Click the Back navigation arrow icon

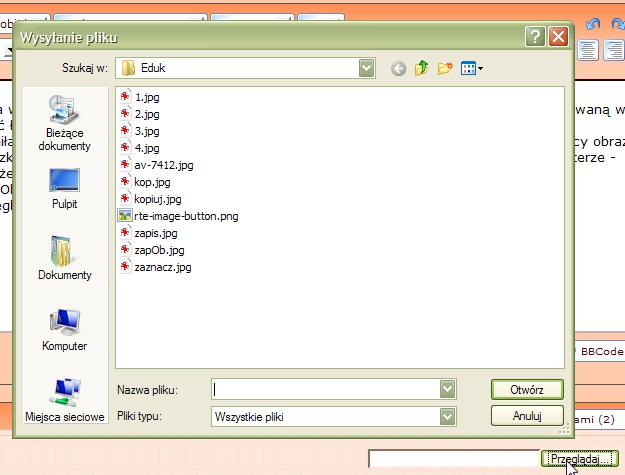[x=399, y=68]
